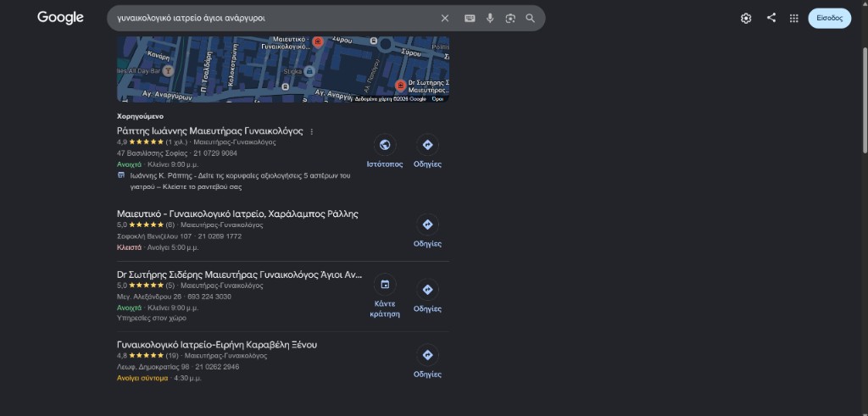Click the Χορηγούμενο sponsored label
The height and width of the screenshot is (416, 868).
[140, 117]
